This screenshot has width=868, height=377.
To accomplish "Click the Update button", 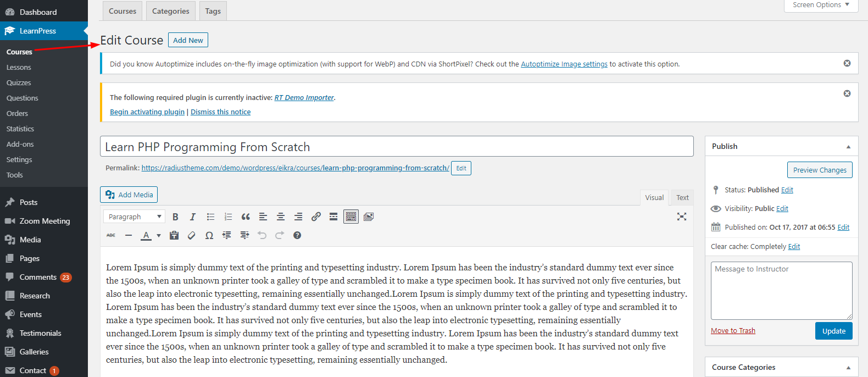I will point(833,331).
